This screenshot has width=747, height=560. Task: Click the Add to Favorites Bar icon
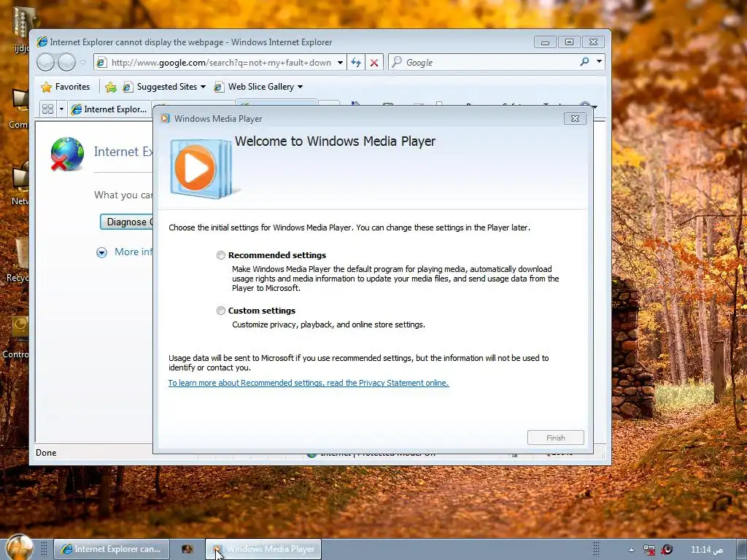click(111, 87)
